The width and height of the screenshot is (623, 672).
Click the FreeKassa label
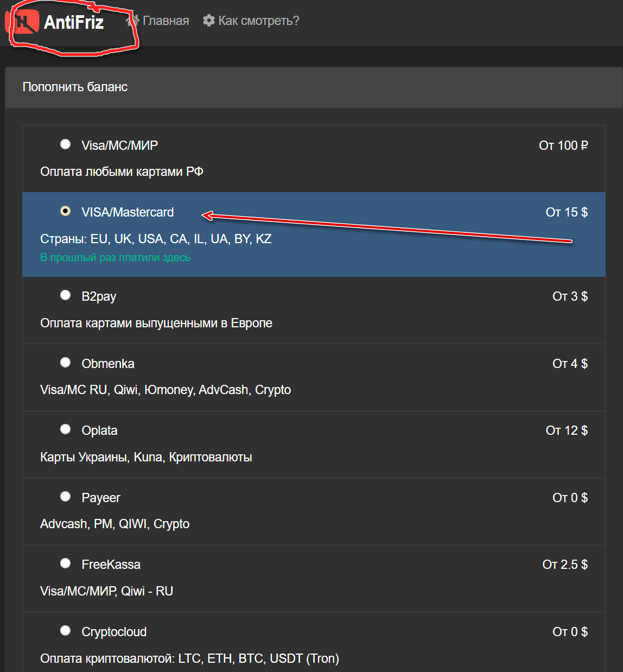111,565
